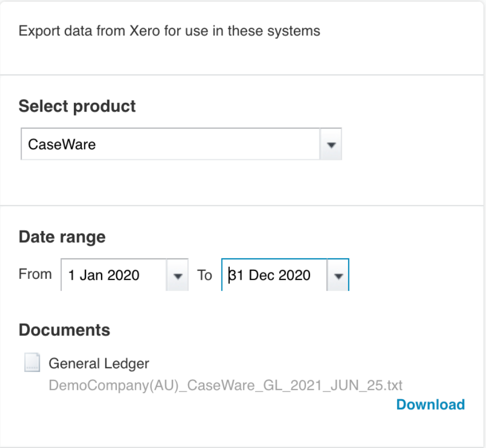This screenshot has width=486, height=448.
Task: Open the From date picker arrow
Action: pos(178,275)
